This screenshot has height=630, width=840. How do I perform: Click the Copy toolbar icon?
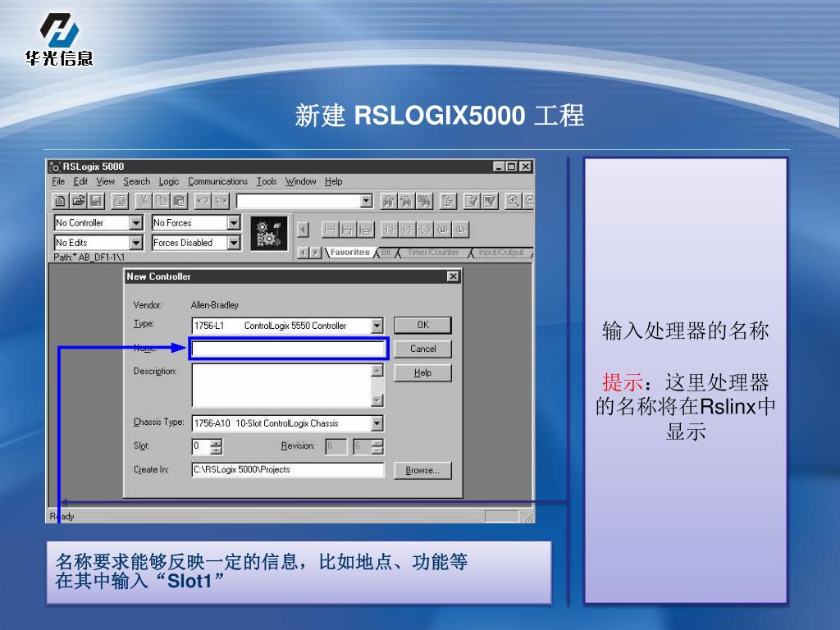162,201
